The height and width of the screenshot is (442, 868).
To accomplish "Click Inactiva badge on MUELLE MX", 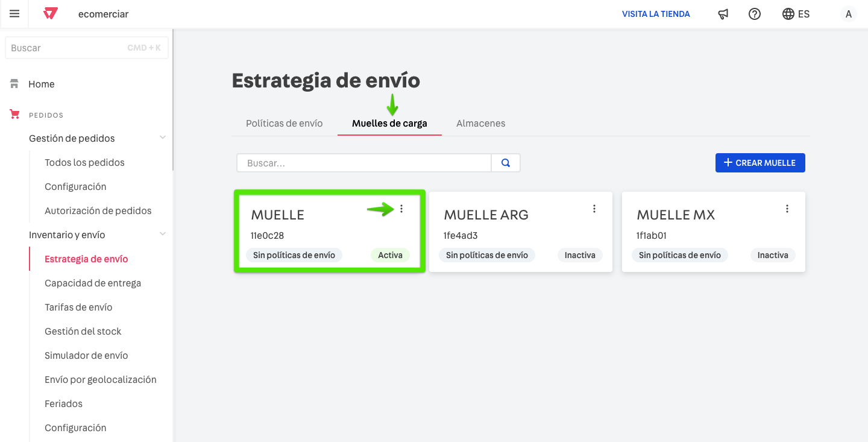I will 773,255.
